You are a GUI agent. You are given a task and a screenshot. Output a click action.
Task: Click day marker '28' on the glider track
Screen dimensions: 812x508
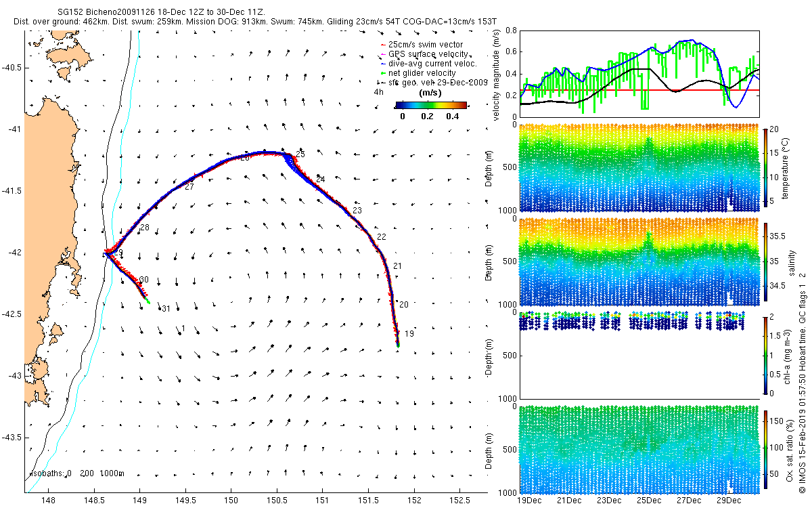click(x=145, y=228)
